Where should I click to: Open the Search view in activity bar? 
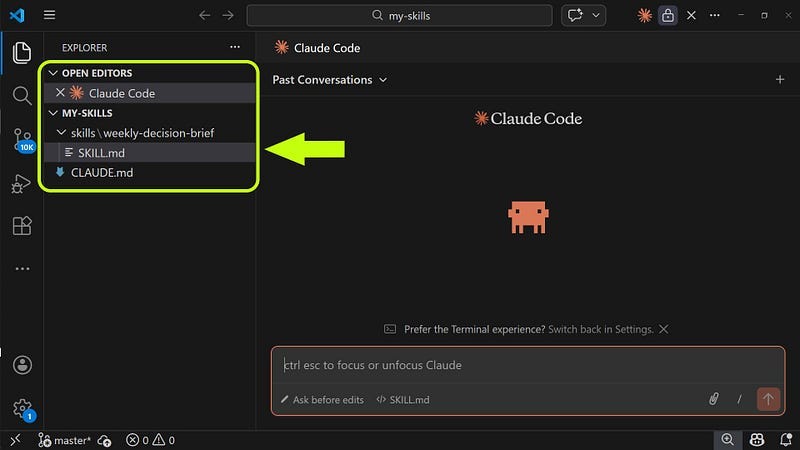[21, 95]
